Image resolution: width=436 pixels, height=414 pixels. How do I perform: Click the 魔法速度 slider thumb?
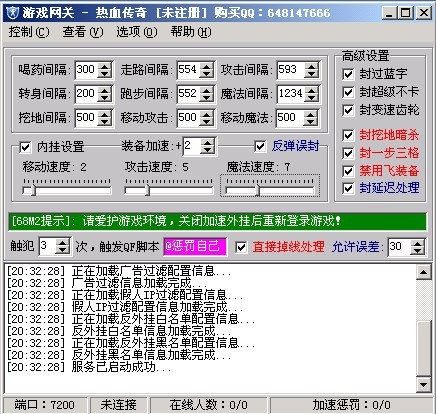(257, 191)
